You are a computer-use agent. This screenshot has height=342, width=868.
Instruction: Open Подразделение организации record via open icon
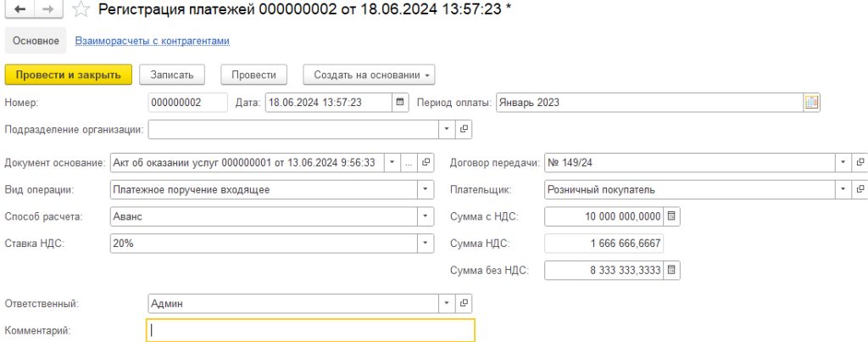click(x=464, y=130)
